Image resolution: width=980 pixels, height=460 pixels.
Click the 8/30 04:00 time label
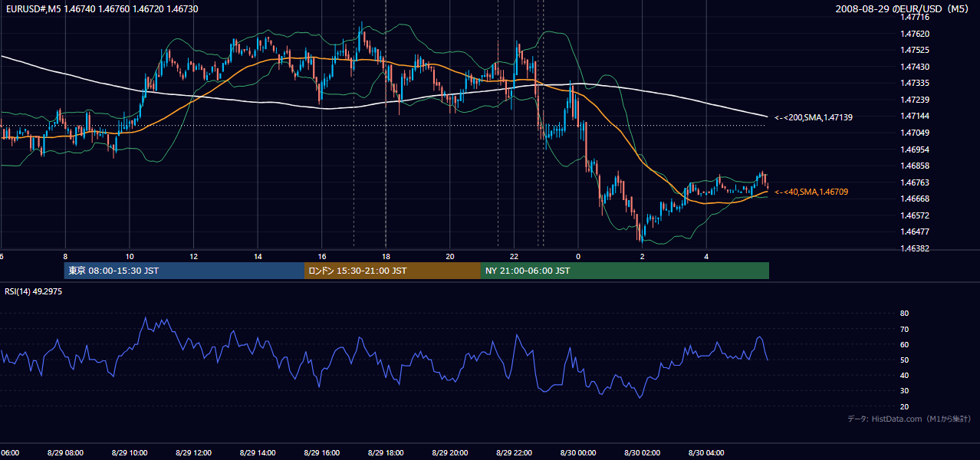pyautogui.click(x=705, y=452)
